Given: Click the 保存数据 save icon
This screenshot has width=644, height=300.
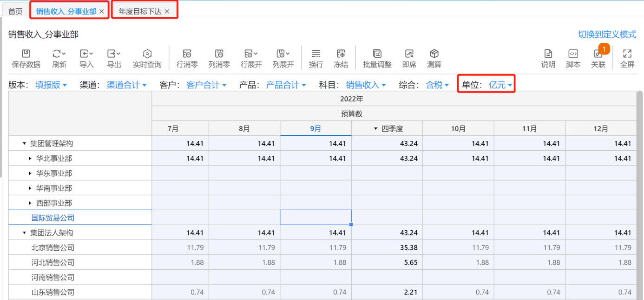Looking at the screenshot, I should pyautogui.click(x=26, y=54).
